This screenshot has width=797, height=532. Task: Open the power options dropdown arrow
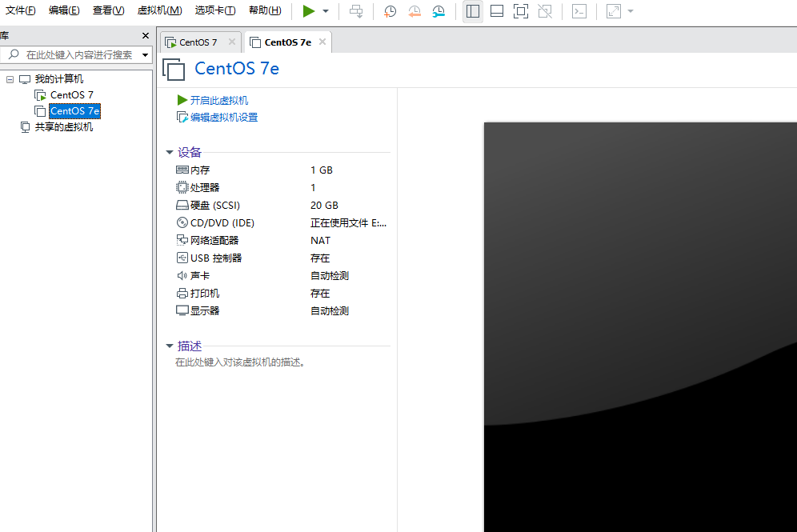326,11
